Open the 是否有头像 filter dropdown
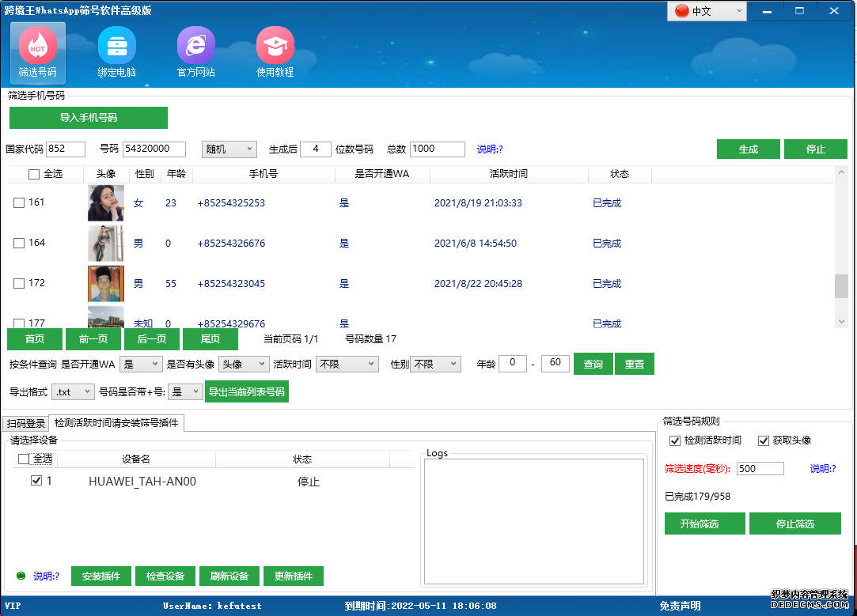 tap(244, 365)
